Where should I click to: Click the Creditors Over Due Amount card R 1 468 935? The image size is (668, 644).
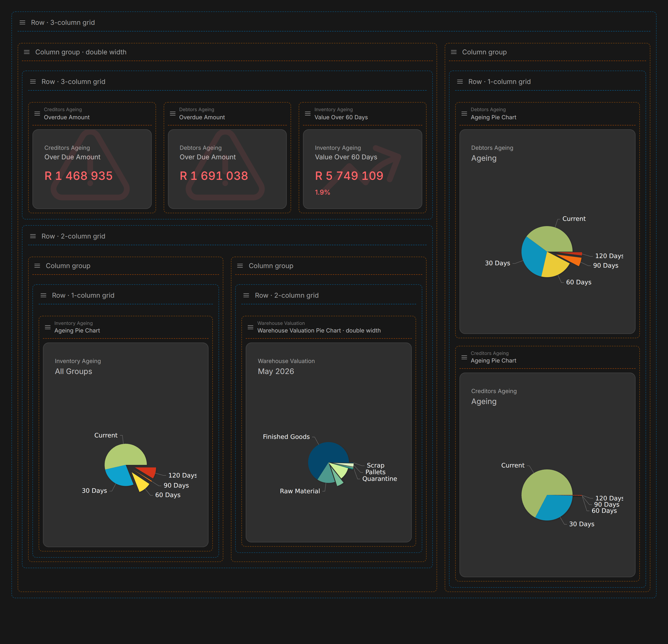coord(92,169)
